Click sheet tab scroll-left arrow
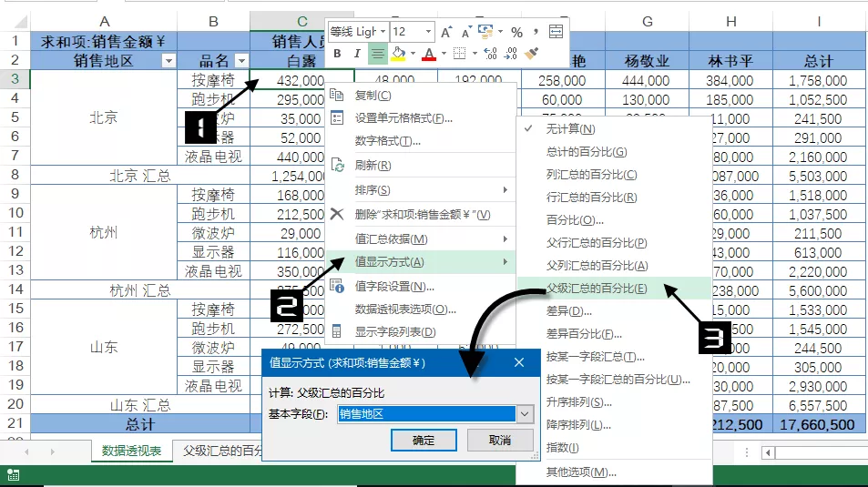Screen dimensions: 868x487 click(26, 451)
